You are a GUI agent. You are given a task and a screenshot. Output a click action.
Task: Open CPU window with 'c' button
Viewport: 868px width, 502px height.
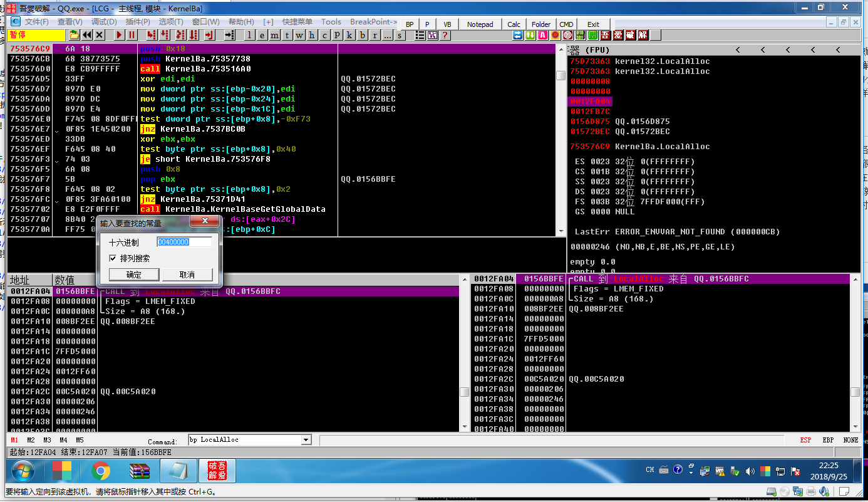click(324, 35)
